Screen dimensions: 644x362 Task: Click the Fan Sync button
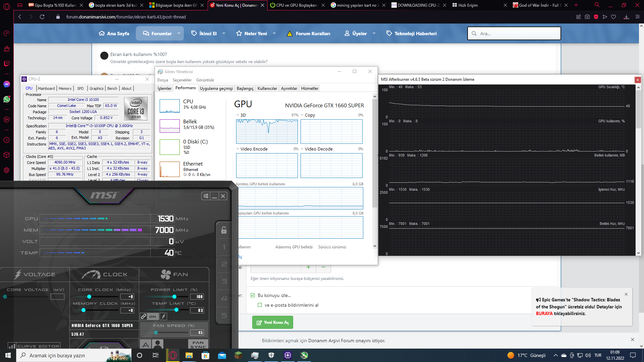click(198, 345)
